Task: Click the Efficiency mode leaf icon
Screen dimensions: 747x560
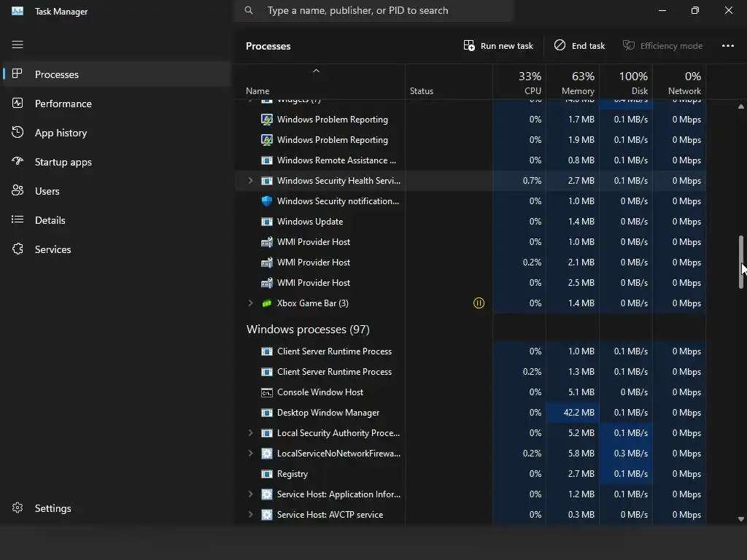Action: [628, 45]
